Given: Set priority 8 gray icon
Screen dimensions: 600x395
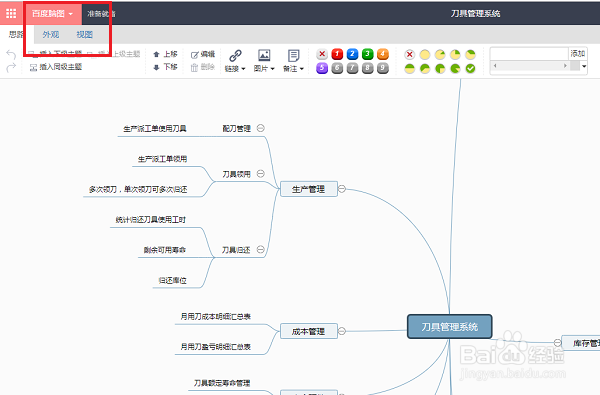Looking at the screenshot, I should coord(367,68).
